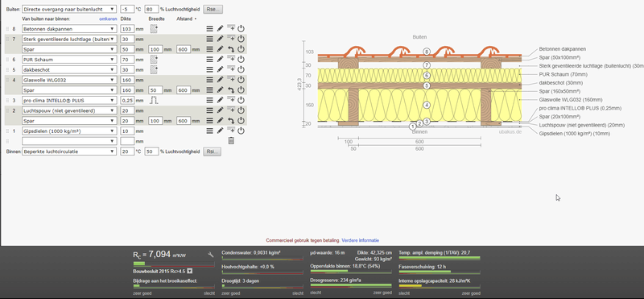Remove the Spar from layer 7 with the arrow icon
The width and height of the screenshot is (644, 299).
(x=231, y=49)
